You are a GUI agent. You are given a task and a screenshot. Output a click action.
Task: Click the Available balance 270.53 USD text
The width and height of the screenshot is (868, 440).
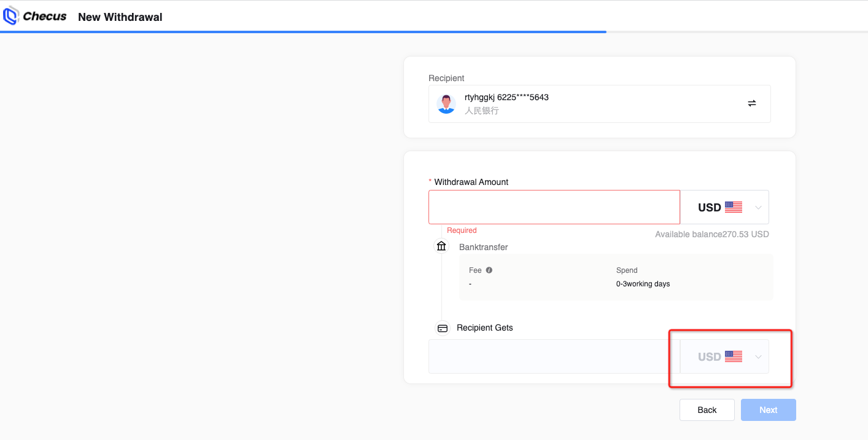click(x=711, y=234)
